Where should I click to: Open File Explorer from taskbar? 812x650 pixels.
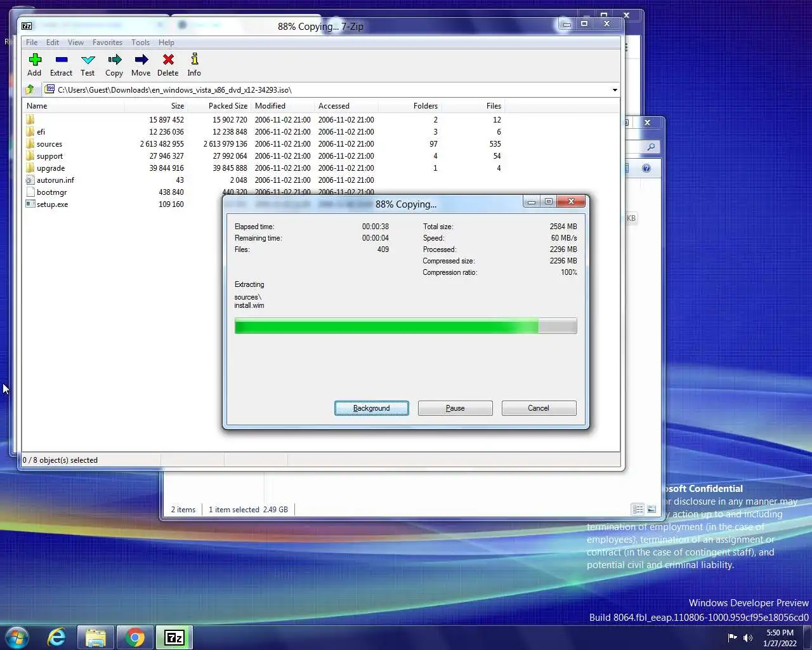96,637
